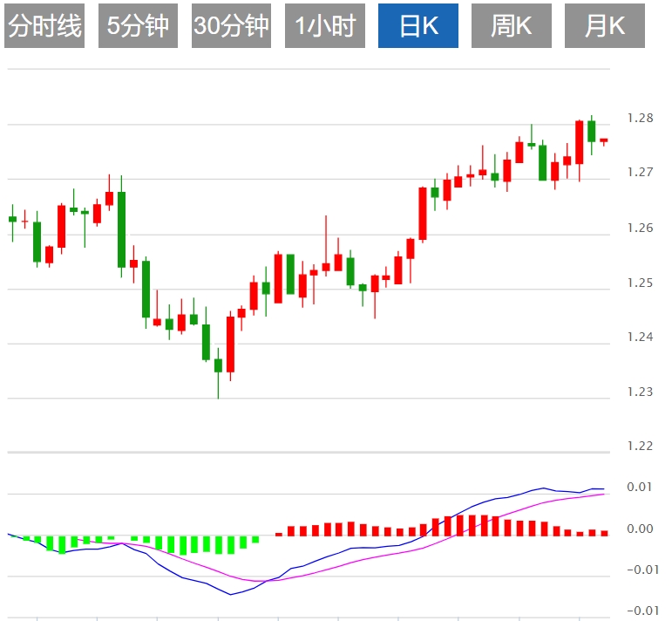Viewport: 672px width, 621px height.
Task: Select the active 日K tab
Action: [x=418, y=27]
